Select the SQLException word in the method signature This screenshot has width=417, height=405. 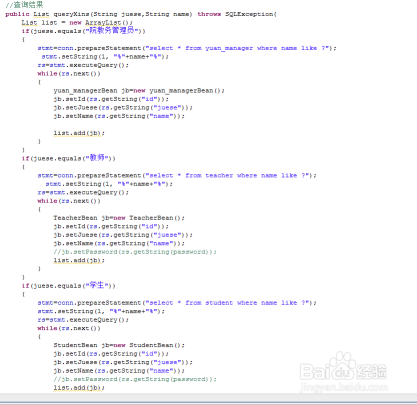(x=250, y=14)
